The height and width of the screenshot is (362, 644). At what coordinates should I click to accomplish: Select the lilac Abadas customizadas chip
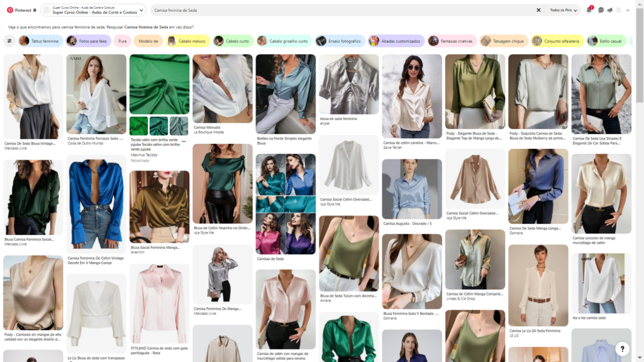[396, 41]
